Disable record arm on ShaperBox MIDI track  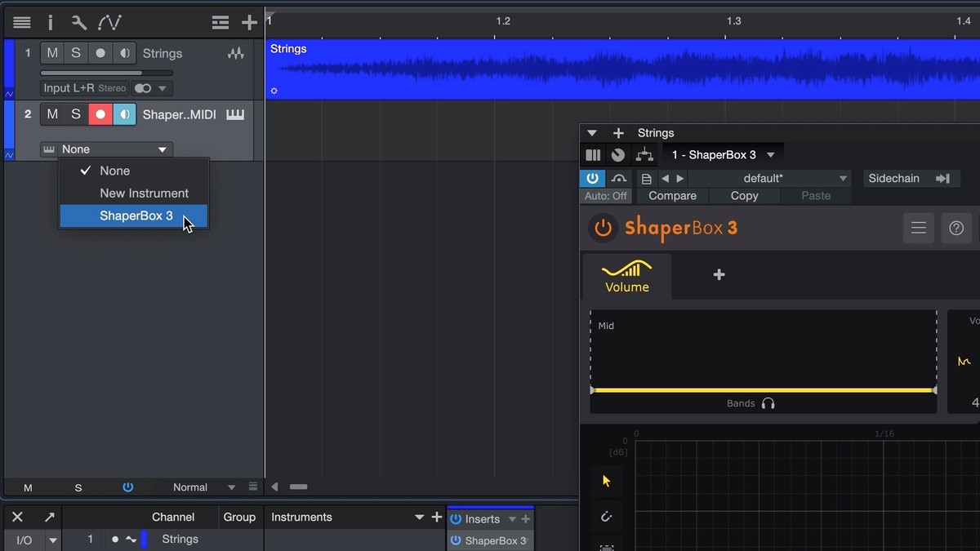coord(100,114)
